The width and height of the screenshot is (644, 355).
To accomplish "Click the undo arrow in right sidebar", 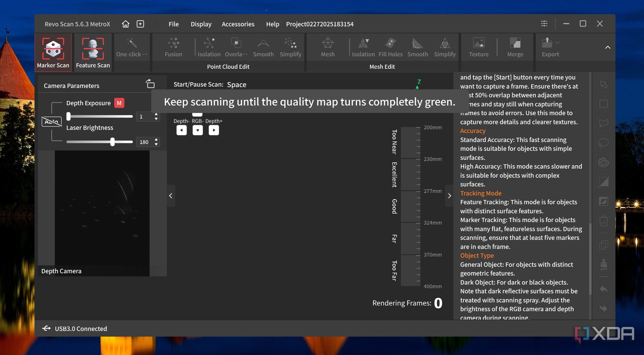I will [603, 289].
